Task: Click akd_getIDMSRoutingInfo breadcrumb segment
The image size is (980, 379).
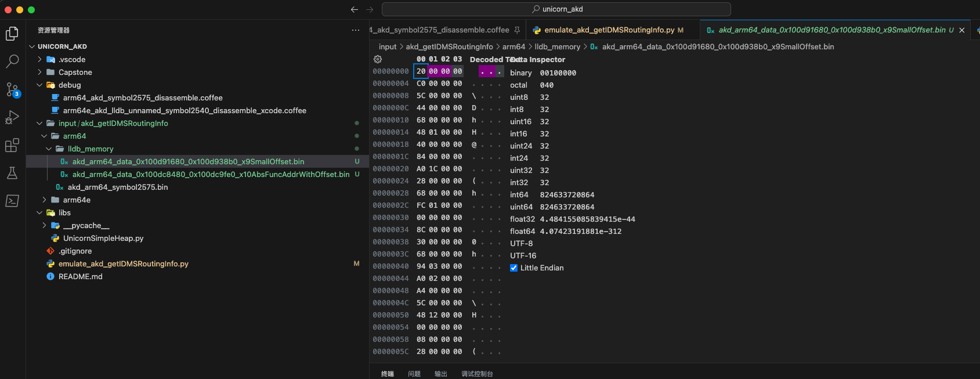Action: point(449,46)
